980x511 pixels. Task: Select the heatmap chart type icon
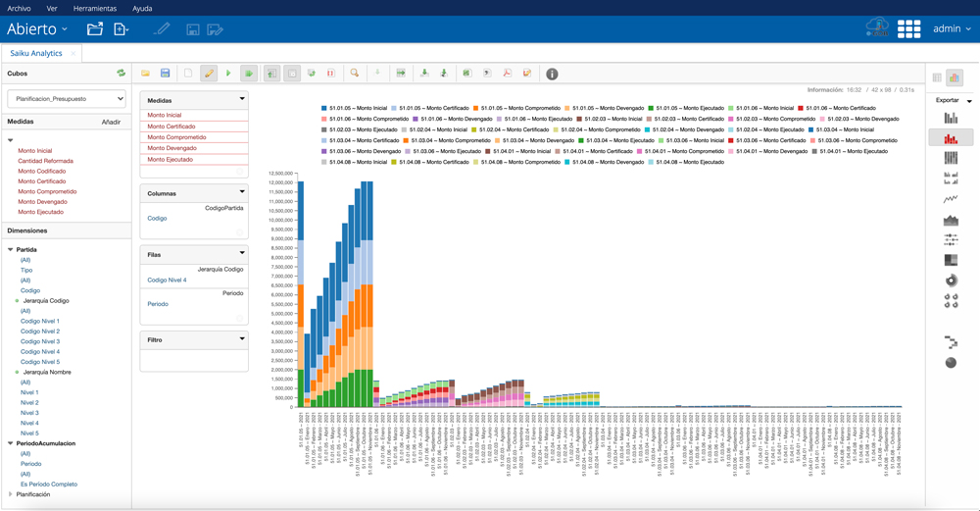coord(950,260)
